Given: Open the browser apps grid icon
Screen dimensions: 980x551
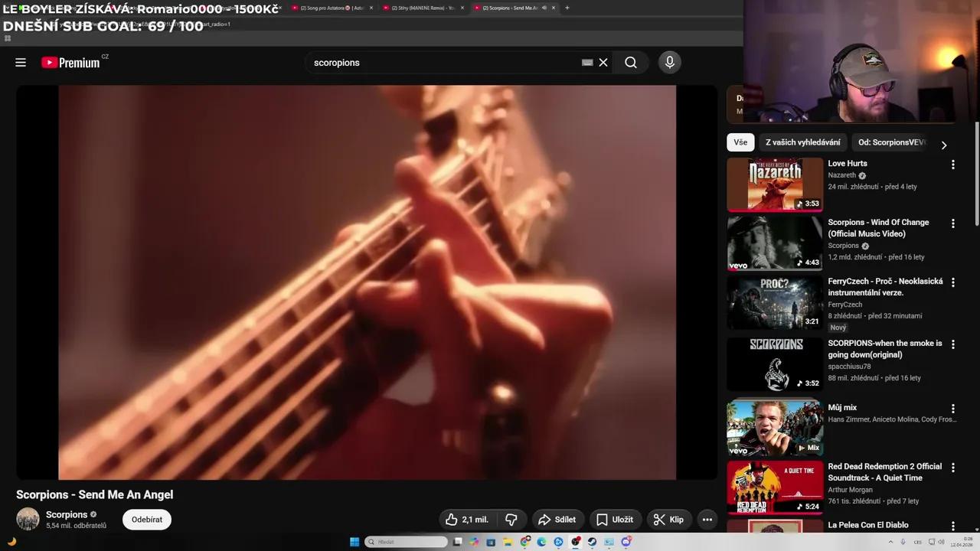Looking at the screenshot, I should tap(8, 38).
